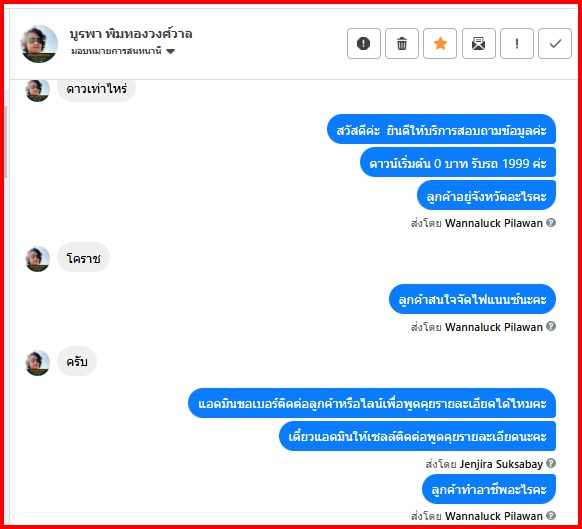
Task: Open the มอบหมายการสนทนานี้ assign conversation label
Action: pyautogui.click(x=116, y=51)
